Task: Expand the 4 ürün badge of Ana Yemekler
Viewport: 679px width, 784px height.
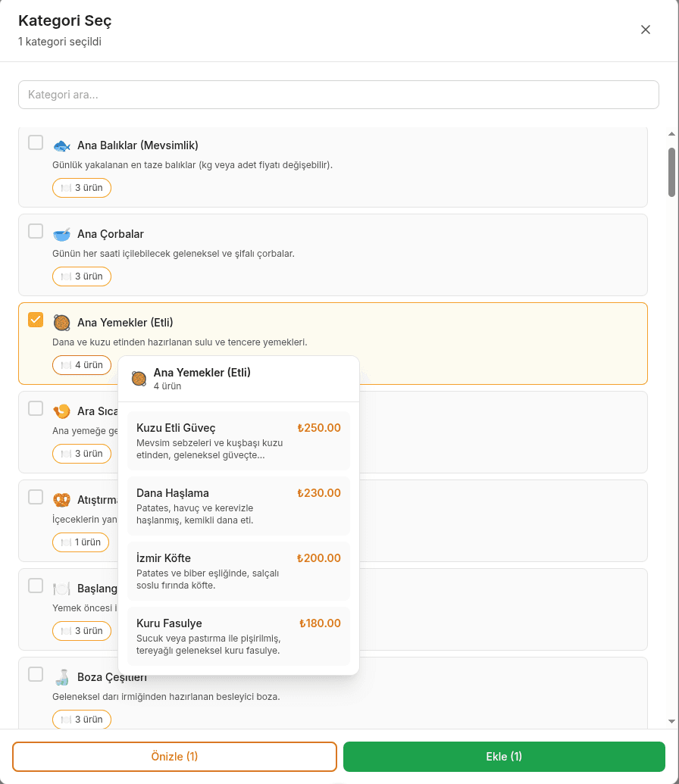Action: click(x=82, y=365)
